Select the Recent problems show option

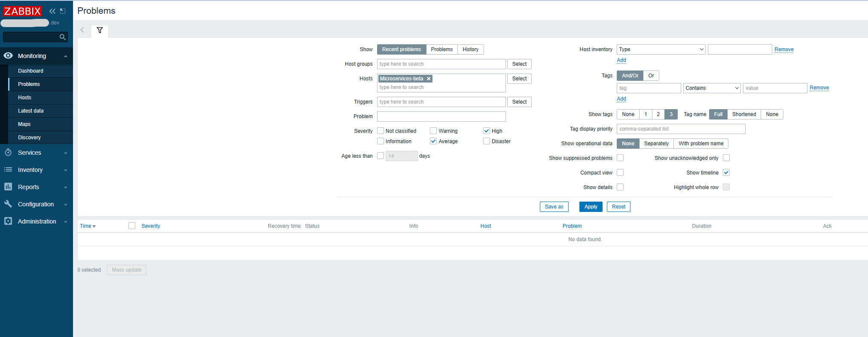pos(402,49)
